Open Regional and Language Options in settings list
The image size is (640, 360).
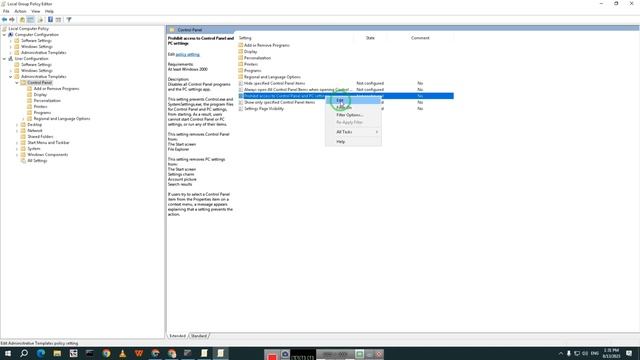[272, 77]
